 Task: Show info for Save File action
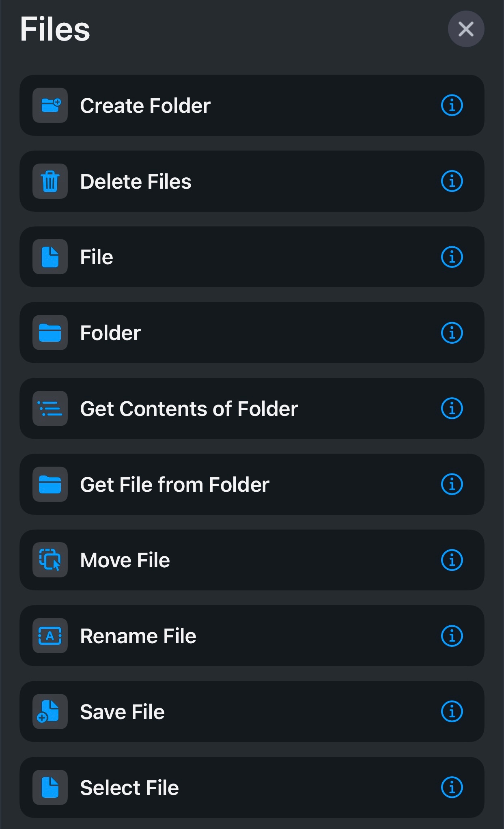click(x=452, y=712)
